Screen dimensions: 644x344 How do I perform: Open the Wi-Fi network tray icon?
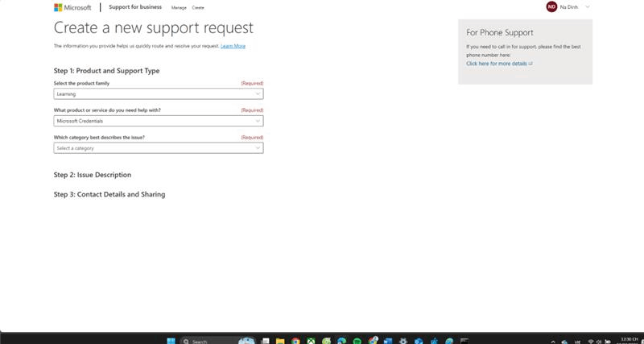(591, 342)
